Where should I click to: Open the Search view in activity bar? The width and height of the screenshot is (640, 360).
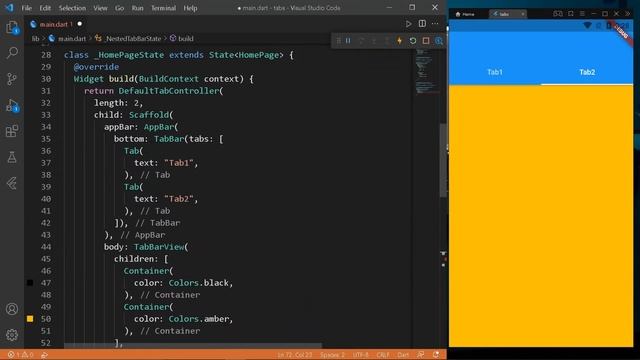tap(12, 53)
